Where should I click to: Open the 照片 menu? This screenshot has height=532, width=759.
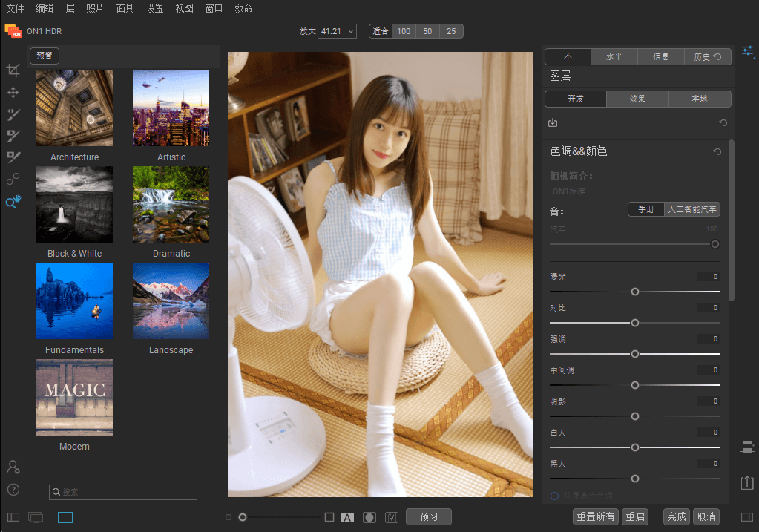click(x=95, y=8)
